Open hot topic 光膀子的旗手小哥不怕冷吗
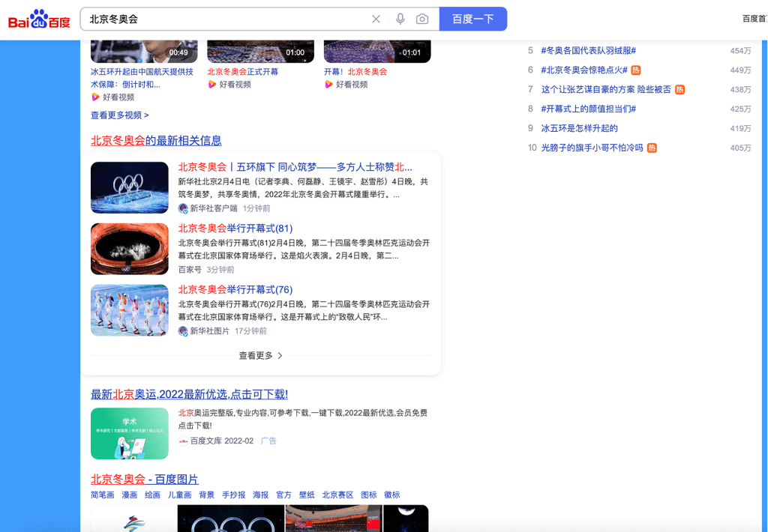Viewport: 768px width, 532px height. [592, 148]
